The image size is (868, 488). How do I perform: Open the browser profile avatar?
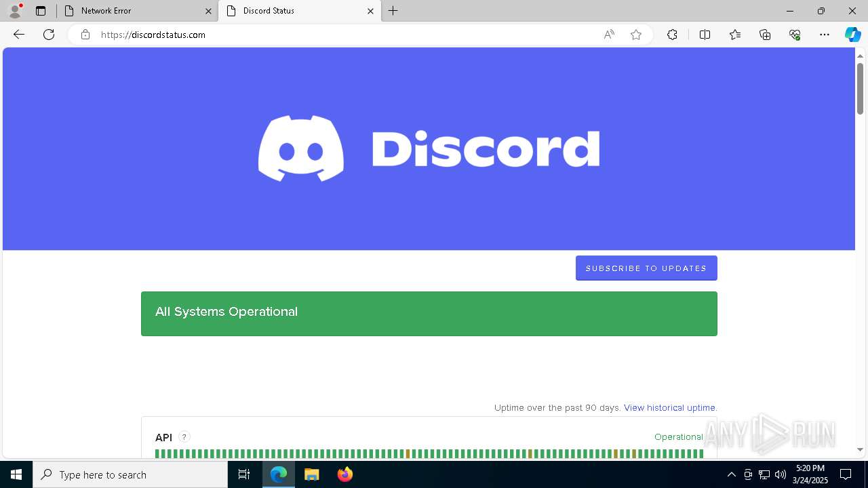click(15, 11)
